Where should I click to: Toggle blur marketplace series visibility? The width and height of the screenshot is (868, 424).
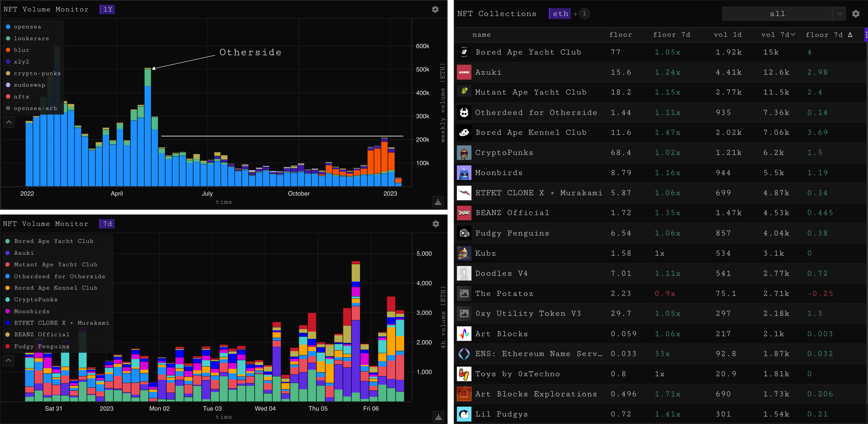tap(21, 50)
